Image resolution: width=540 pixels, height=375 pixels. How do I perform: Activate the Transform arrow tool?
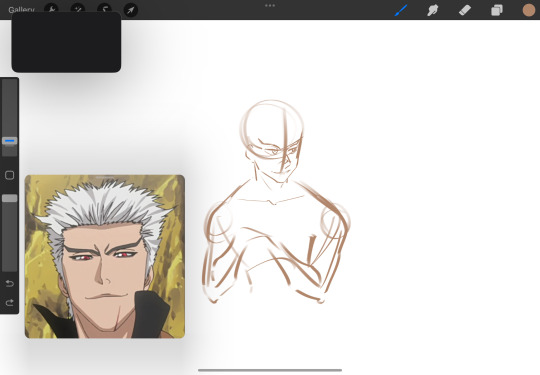(x=131, y=10)
